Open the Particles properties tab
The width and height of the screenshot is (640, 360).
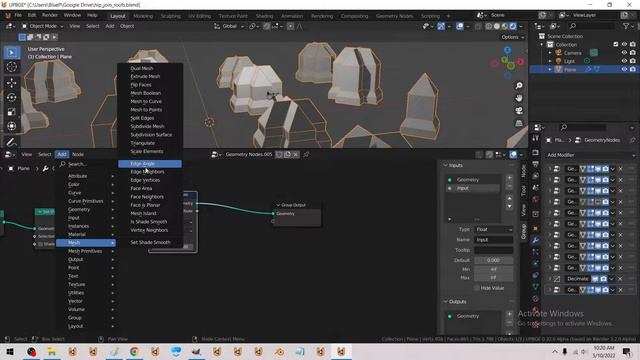536,252
